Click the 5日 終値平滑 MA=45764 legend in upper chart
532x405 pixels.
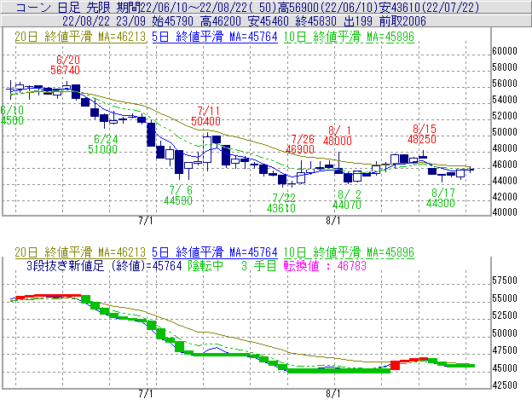215,37
